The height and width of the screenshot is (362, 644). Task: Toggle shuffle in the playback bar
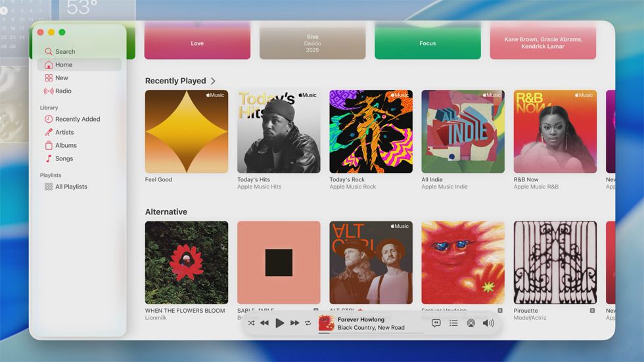click(251, 323)
